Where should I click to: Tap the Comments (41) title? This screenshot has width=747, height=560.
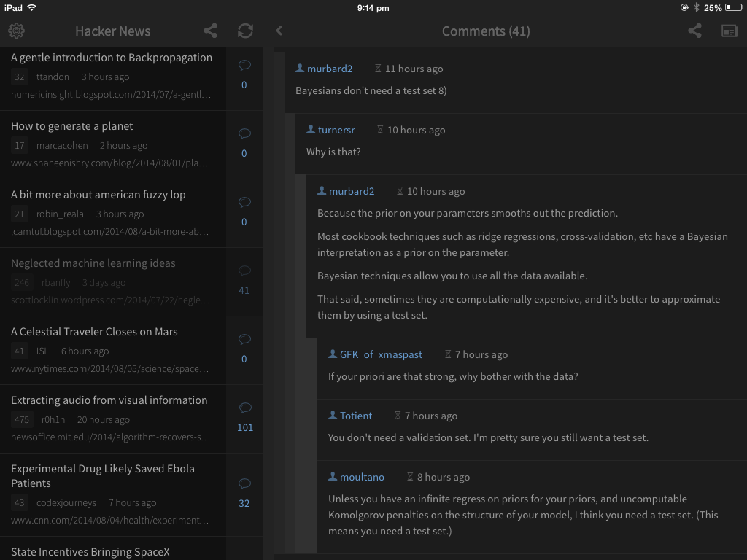486,31
